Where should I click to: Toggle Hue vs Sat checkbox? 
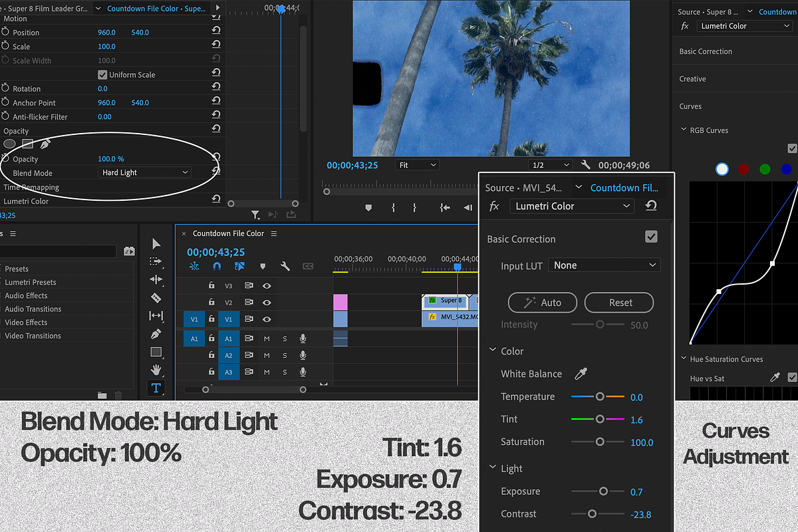(x=791, y=377)
